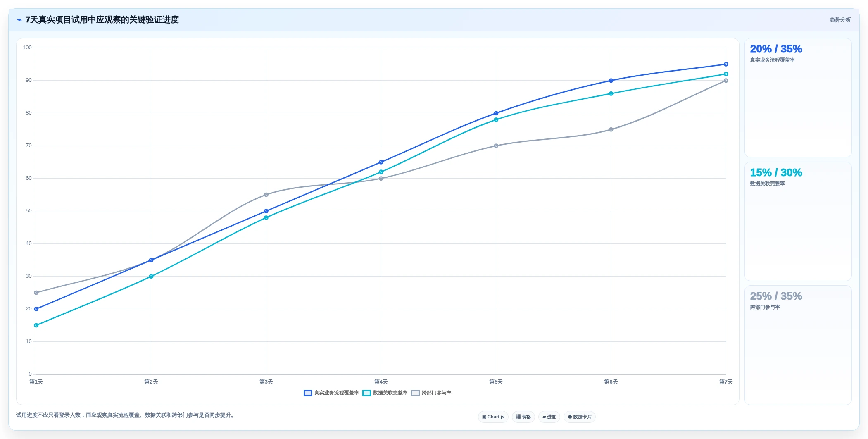Click the 表格 tag chip
868x439 pixels.
(x=523, y=417)
